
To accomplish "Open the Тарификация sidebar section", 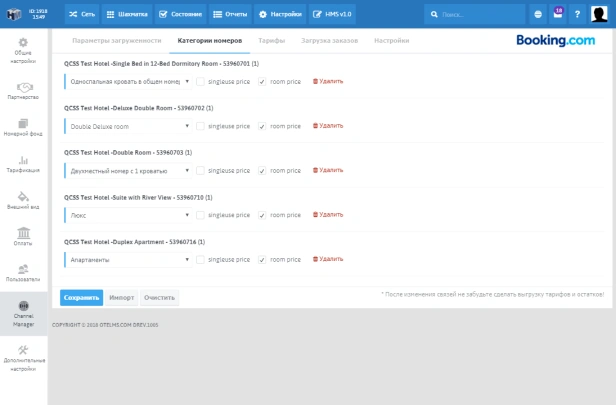I will 23,163.
